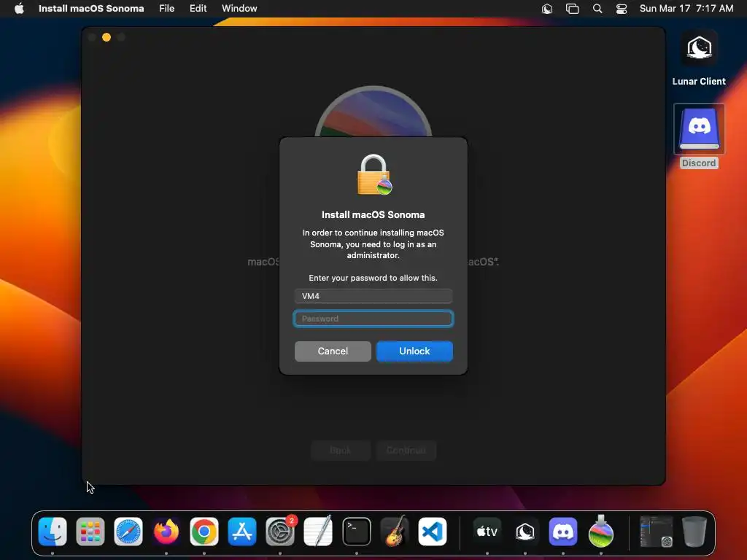This screenshot has height=560, width=747.
Task: Open the Edit menu
Action: click(x=198, y=9)
